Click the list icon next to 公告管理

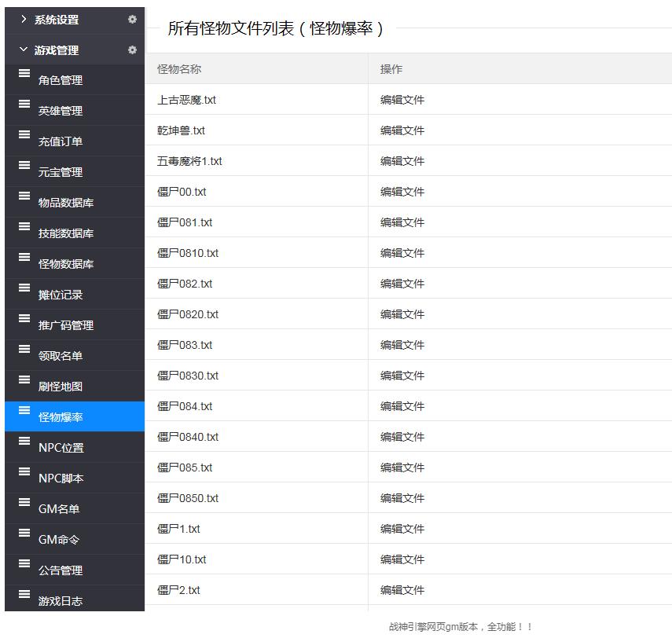(x=24, y=564)
